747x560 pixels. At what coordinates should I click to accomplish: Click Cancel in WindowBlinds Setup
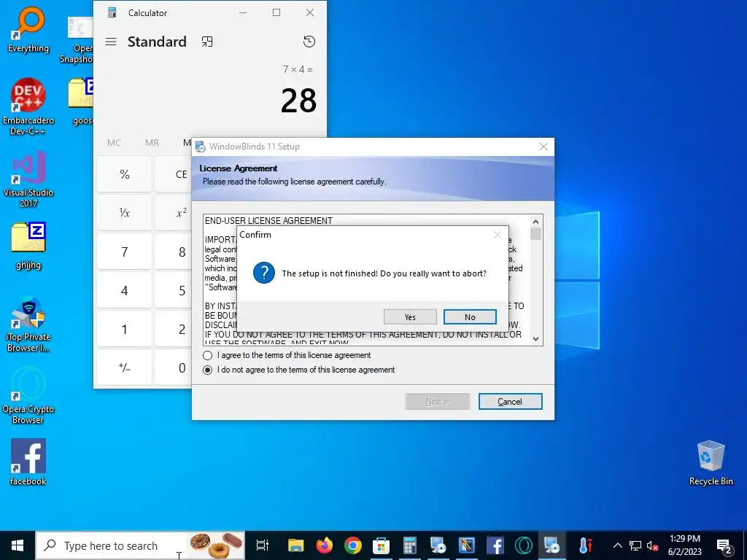(x=510, y=402)
